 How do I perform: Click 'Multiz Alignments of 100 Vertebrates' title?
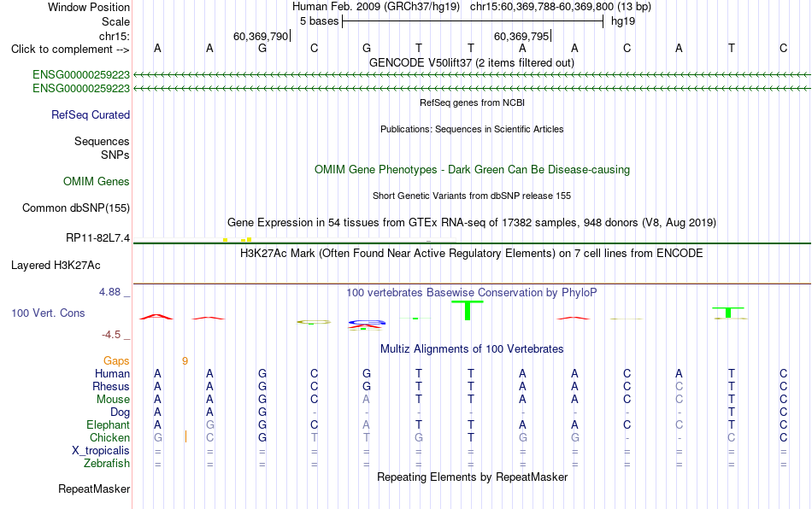pyautogui.click(x=472, y=348)
